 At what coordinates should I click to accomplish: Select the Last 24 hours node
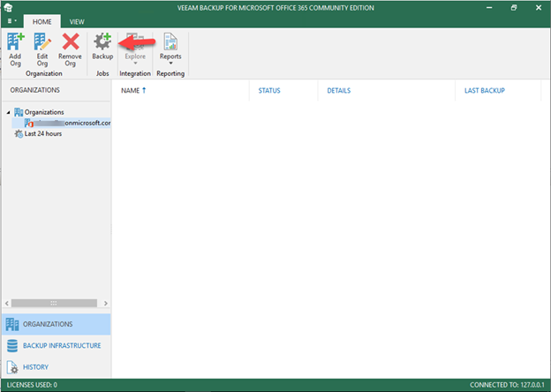click(43, 133)
